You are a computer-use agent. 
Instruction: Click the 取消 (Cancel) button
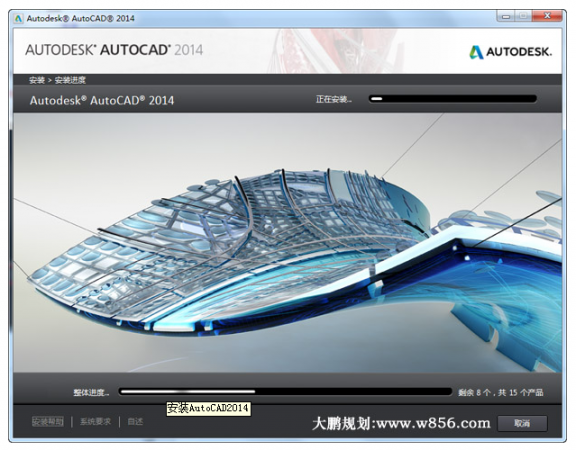pyautogui.click(x=522, y=424)
